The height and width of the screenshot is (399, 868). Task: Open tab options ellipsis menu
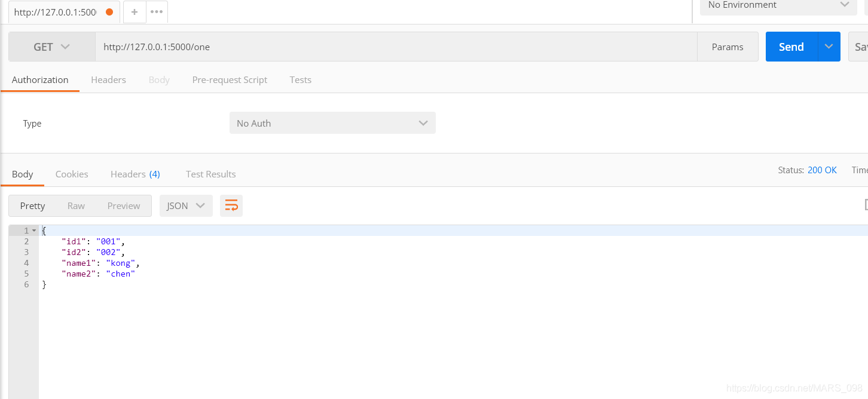click(157, 12)
